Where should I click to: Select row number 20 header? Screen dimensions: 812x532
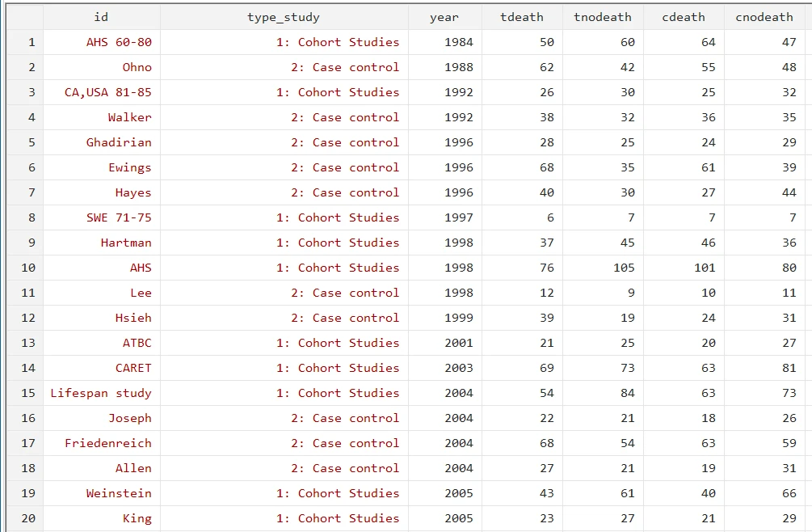[x=28, y=518]
